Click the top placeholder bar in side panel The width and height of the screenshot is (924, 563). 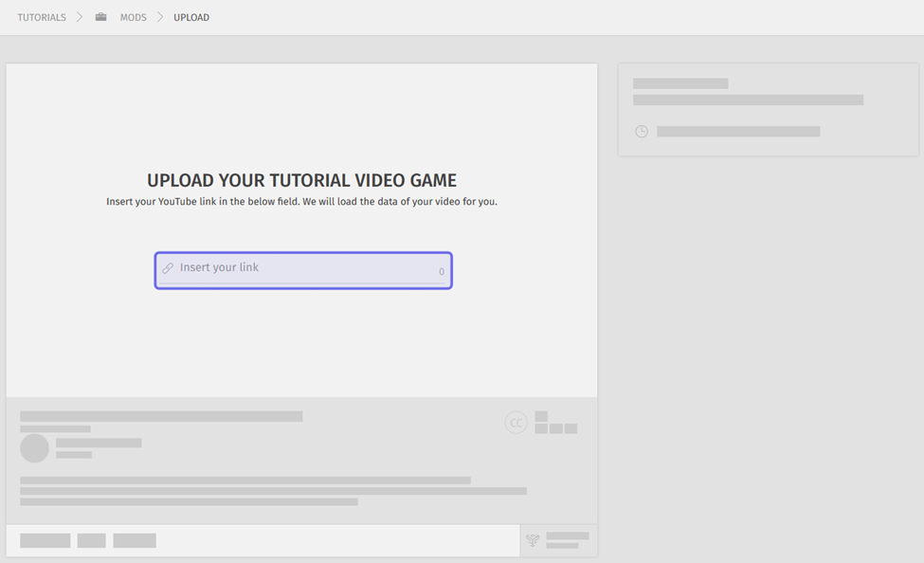(680, 83)
